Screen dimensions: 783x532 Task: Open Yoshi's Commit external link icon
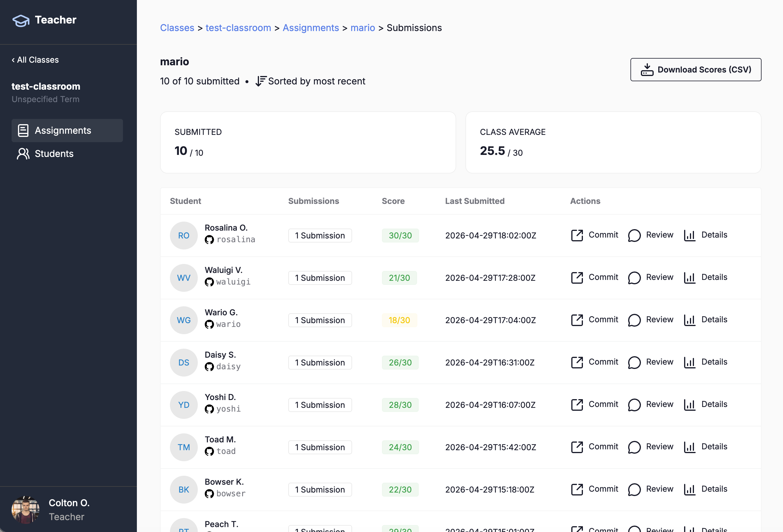[577, 405]
